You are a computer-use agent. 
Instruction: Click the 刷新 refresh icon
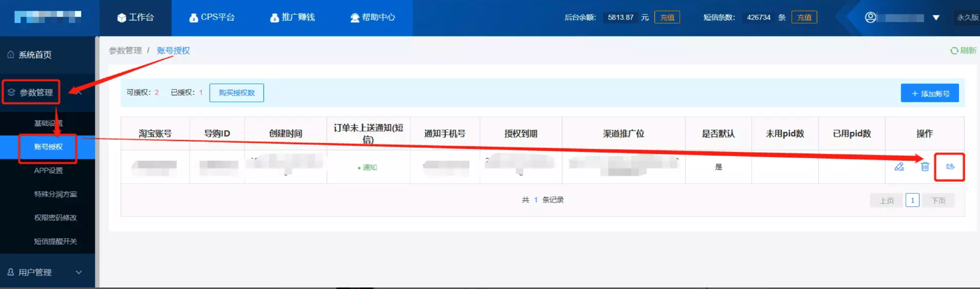954,51
